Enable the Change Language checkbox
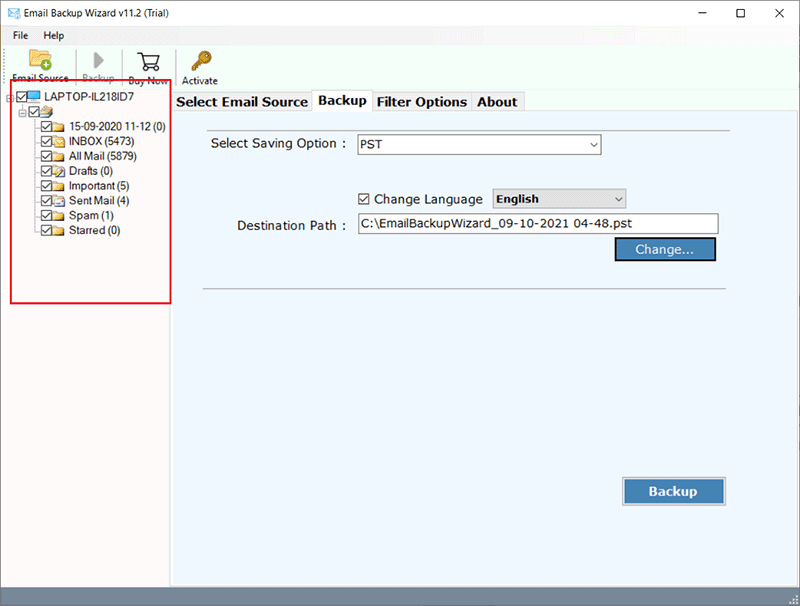 tap(366, 199)
